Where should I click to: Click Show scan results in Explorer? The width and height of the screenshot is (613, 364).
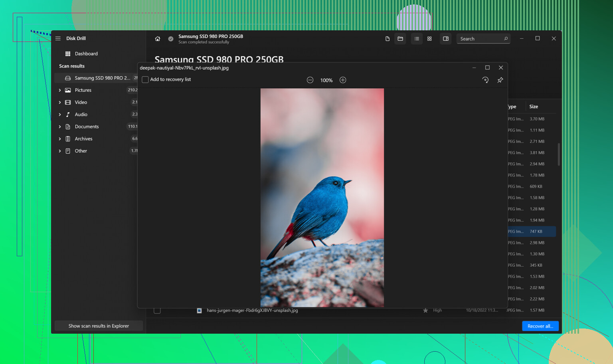99,326
